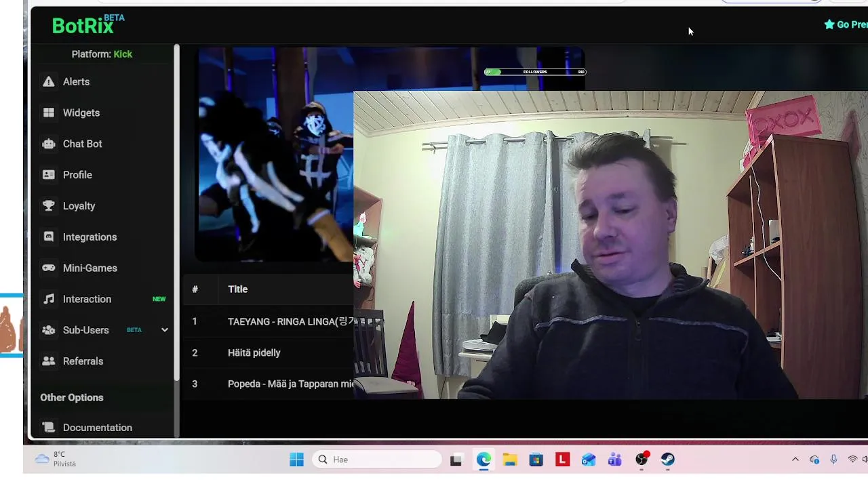The width and height of the screenshot is (868, 488).
Task: Open the Widgets menu item
Action: (x=104, y=113)
